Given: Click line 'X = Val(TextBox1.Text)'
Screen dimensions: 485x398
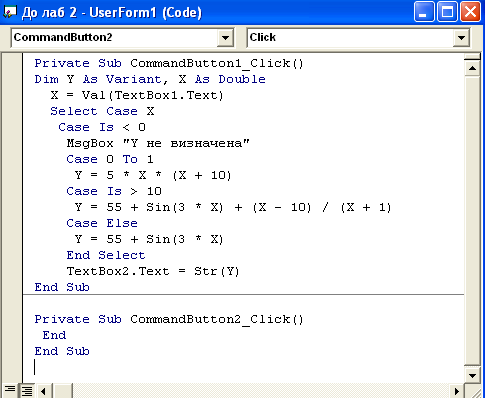Looking at the screenshot, I should point(137,95).
